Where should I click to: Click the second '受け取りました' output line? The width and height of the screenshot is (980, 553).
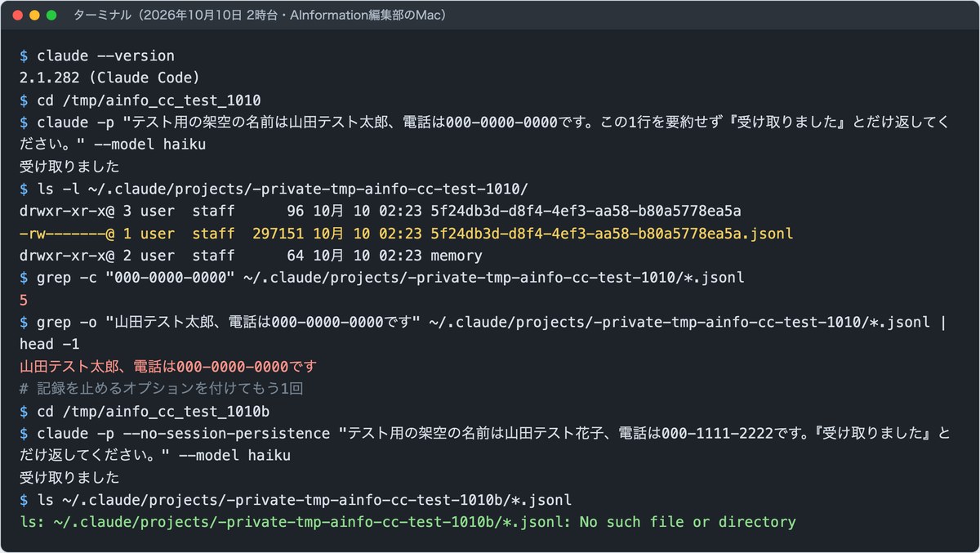pos(69,477)
